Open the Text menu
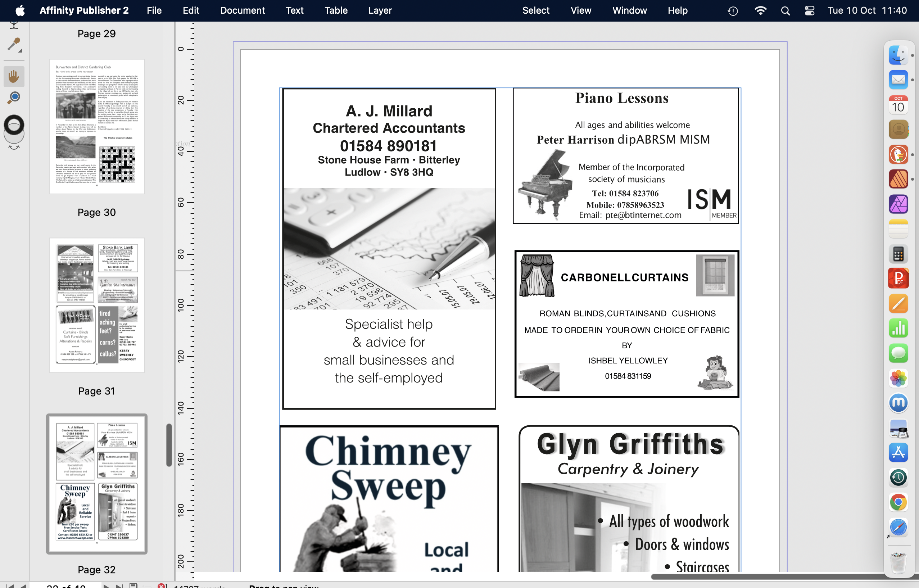This screenshot has width=919, height=588. [x=294, y=10]
